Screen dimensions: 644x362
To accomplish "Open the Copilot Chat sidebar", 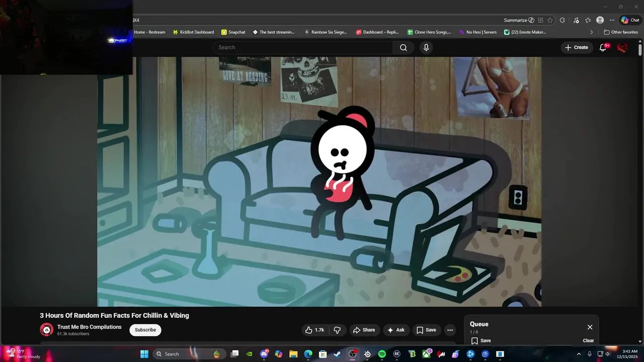I will pyautogui.click(x=630, y=20).
